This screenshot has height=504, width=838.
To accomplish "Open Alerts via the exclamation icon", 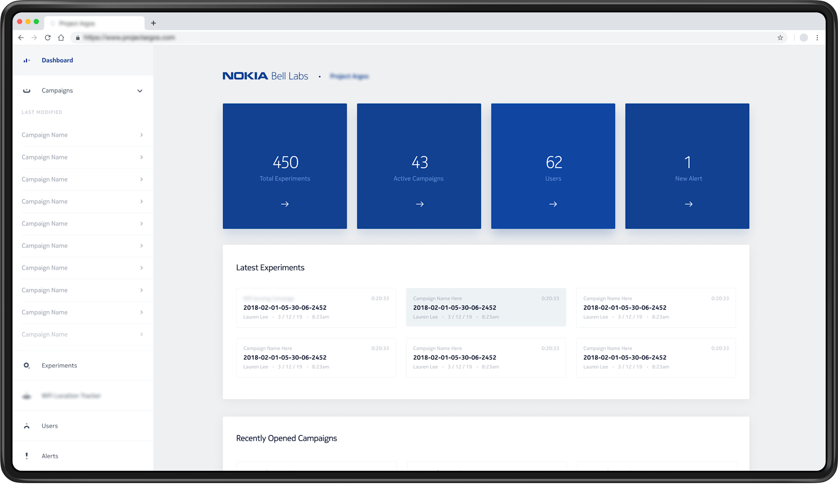I will (26, 456).
